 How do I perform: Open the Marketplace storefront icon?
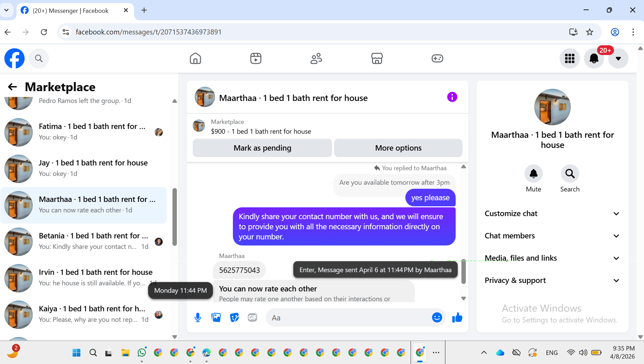pyautogui.click(x=377, y=58)
